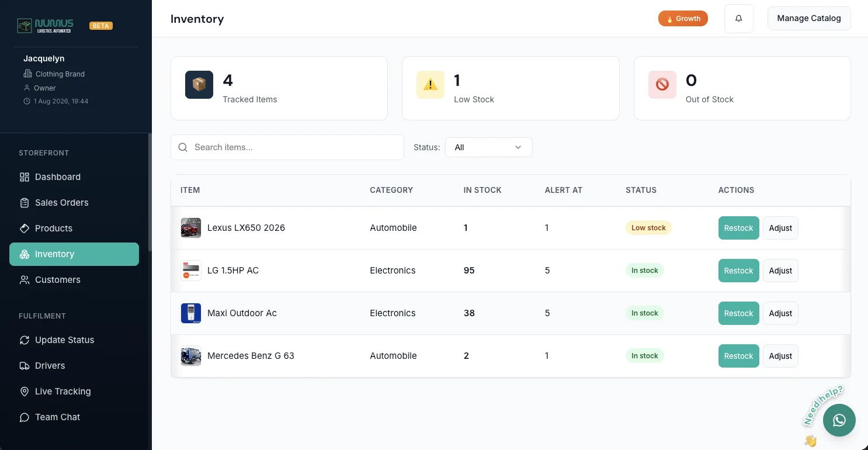This screenshot has width=868, height=450.
Task: Open Live Tracking page
Action: (74, 392)
